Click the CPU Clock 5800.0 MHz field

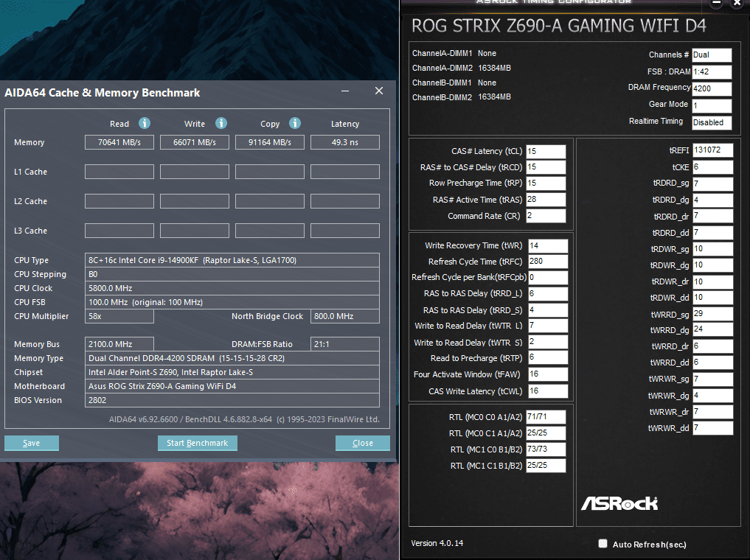coord(232,288)
